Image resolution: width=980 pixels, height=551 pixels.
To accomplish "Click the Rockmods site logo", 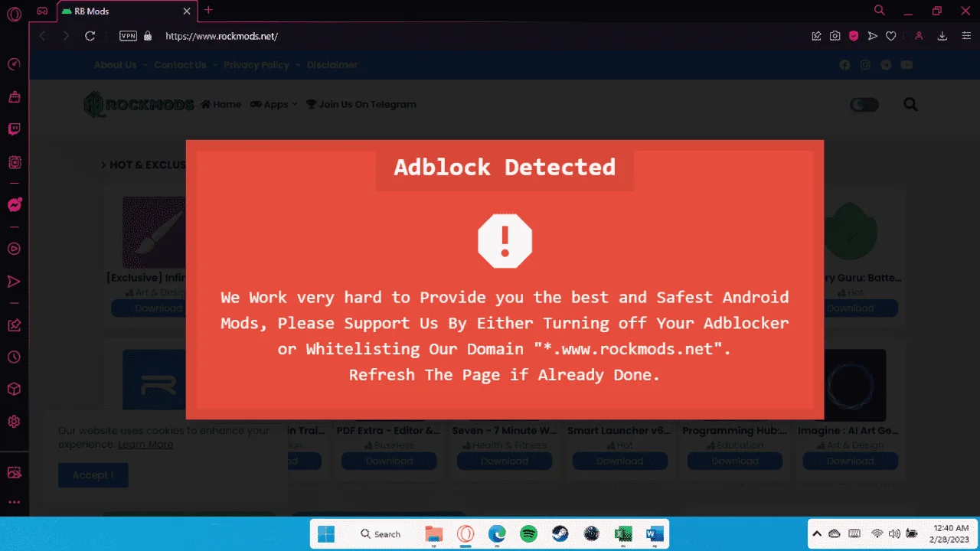I will pos(138,105).
